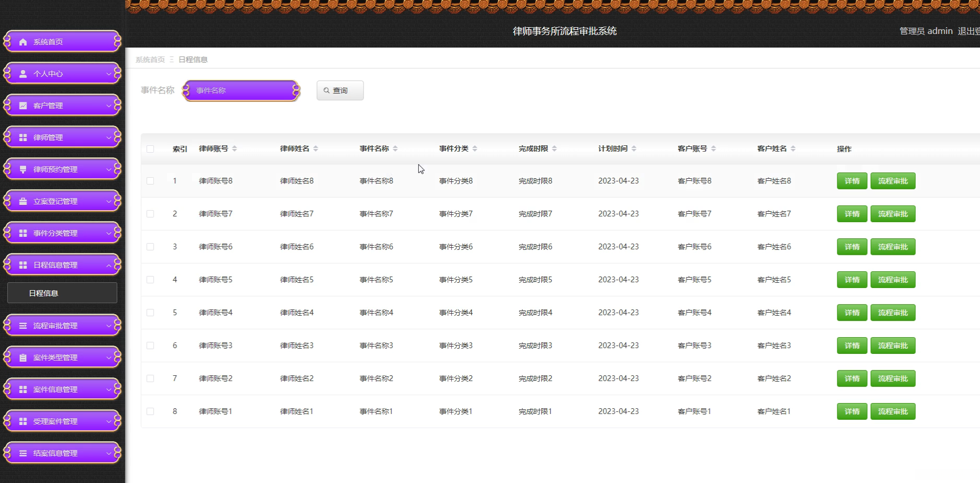The height and width of the screenshot is (483, 980).
Task: Open 案件信息管理 menu
Action: coord(62,389)
